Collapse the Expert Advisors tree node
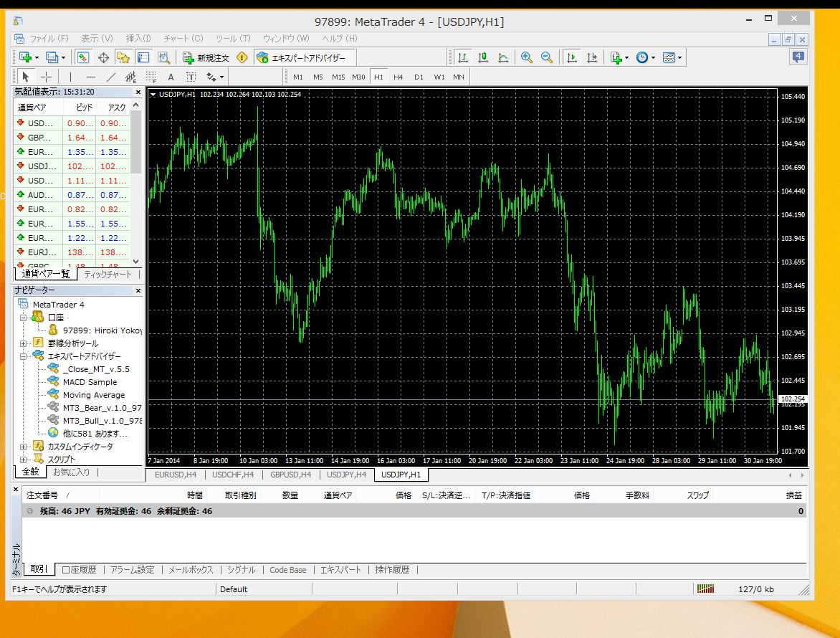The image size is (840, 638). coord(23,356)
